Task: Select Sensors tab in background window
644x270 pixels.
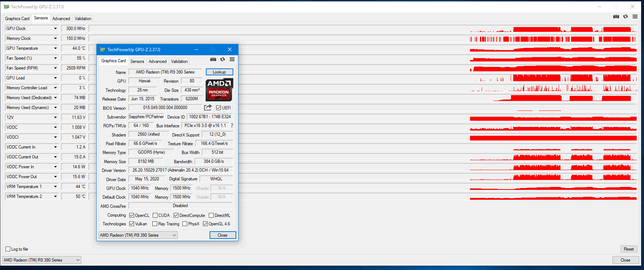Action: pos(41,18)
